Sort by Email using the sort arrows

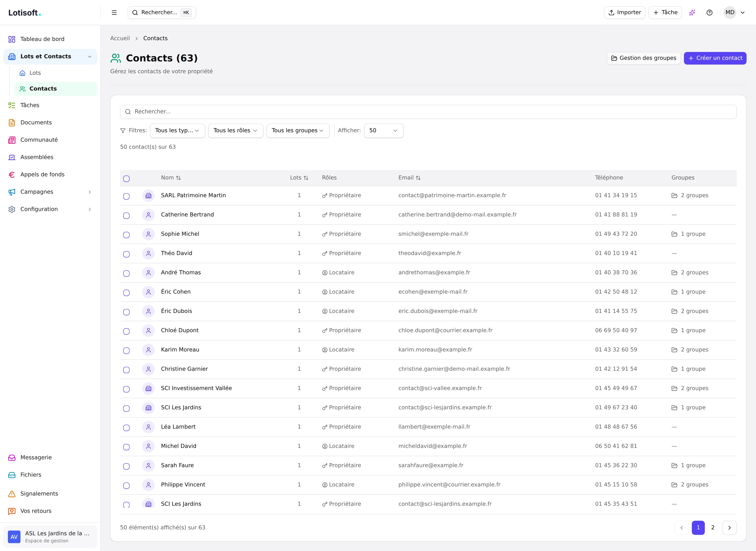point(418,178)
